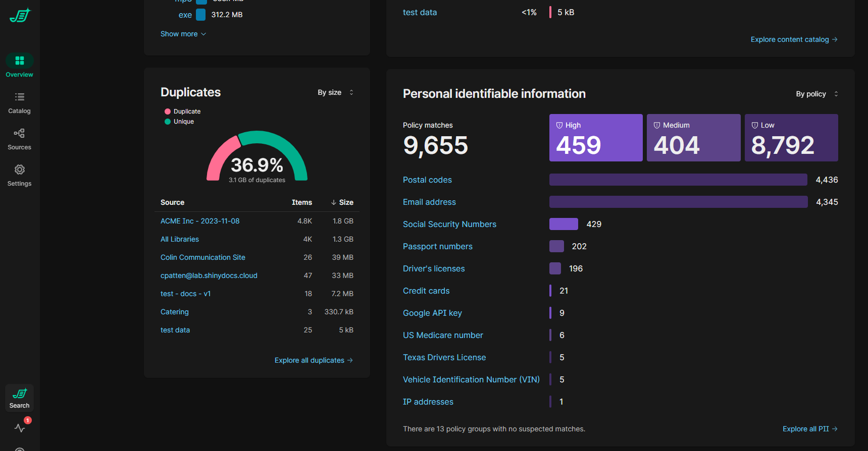The width and height of the screenshot is (868, 451).
Task: Click the Shinydocs logo at top of sidebar
Action: (x=20, y=16)
